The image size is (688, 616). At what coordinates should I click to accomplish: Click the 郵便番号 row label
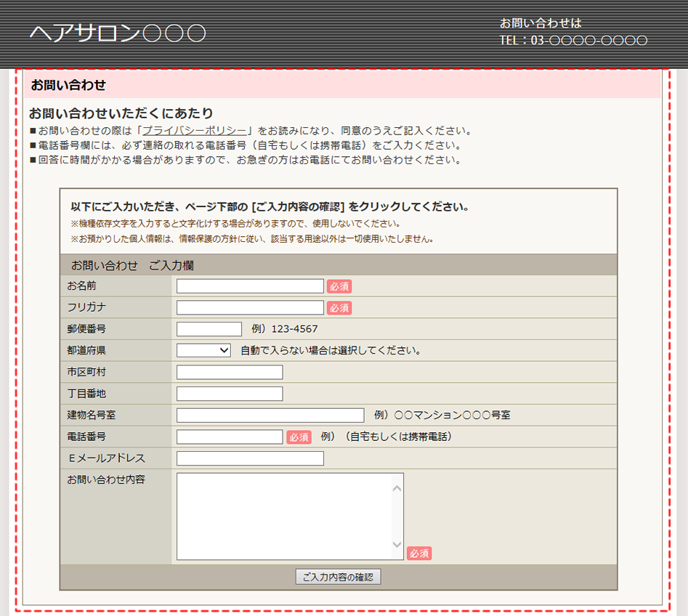coord(86,329)
